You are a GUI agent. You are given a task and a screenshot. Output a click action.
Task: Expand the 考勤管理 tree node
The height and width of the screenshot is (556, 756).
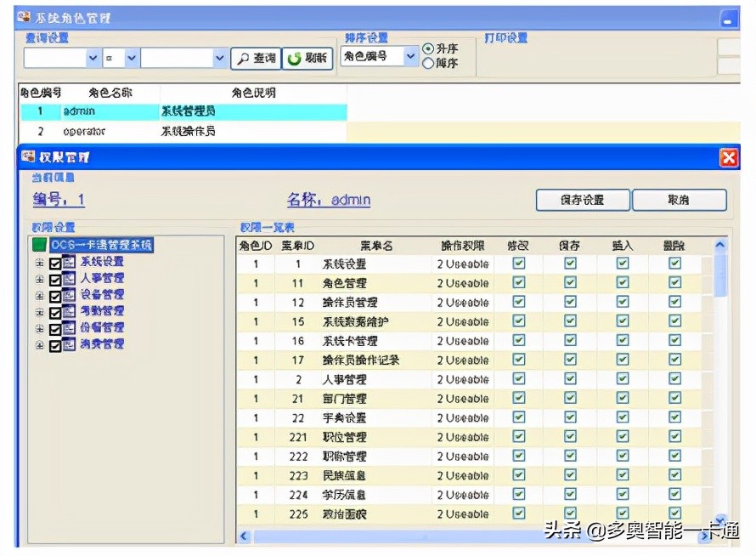(38, 311)
